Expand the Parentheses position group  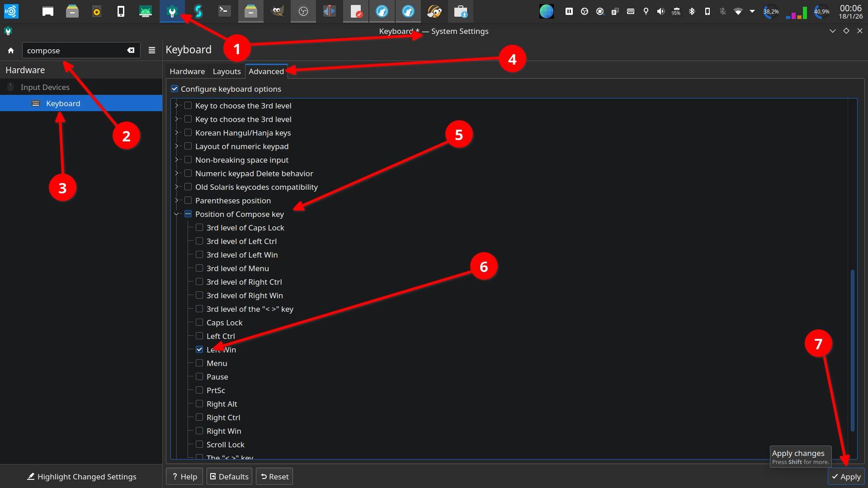(x=177, y=200)
